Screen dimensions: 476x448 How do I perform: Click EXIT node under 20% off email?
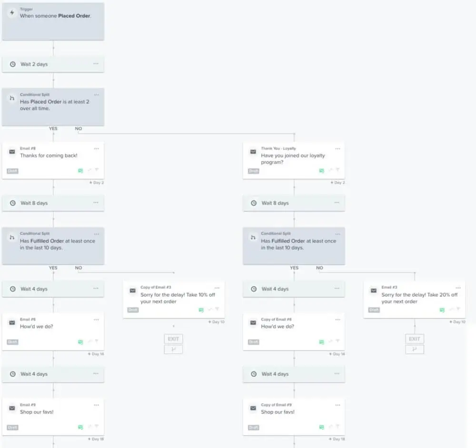[415, 339]
